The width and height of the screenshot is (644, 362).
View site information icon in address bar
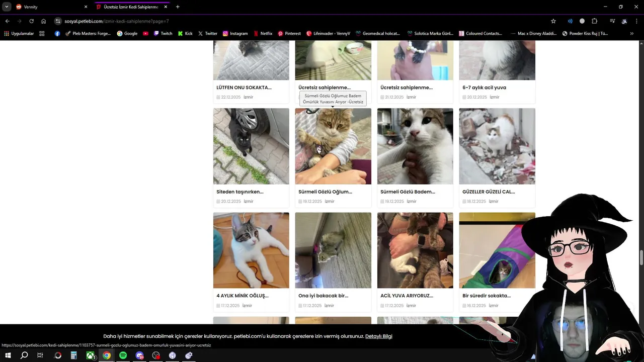(58, 21)
